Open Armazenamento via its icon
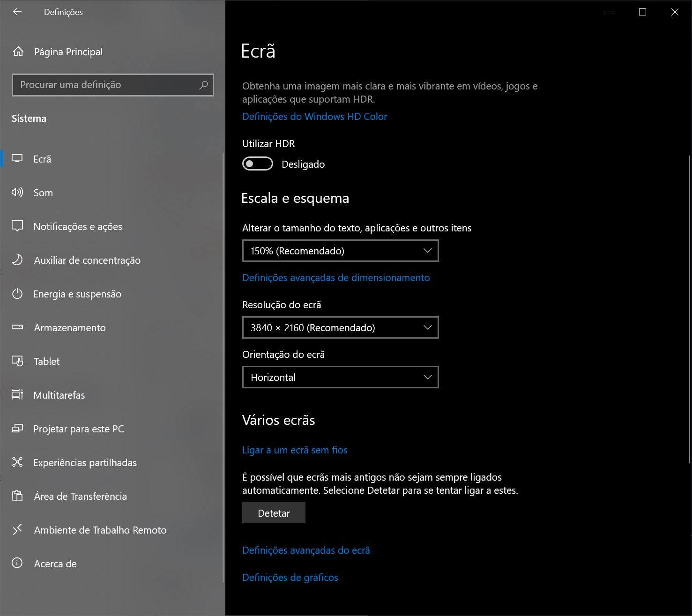The width and height of the screenshot is (692, 616). click(x=17, y=327)
